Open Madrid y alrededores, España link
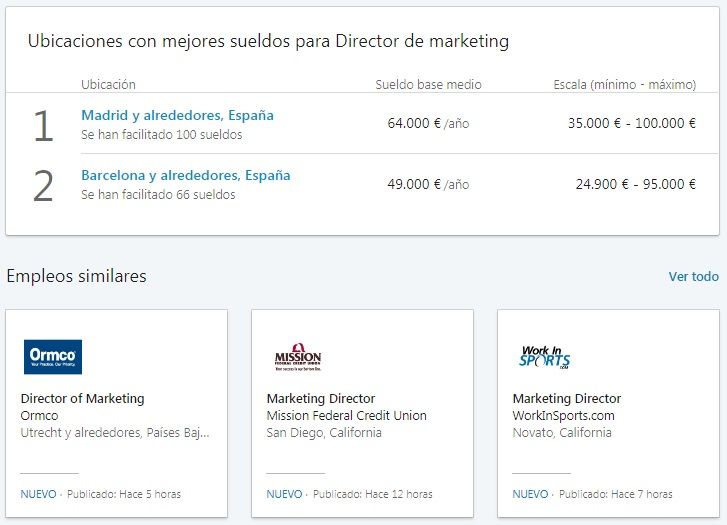Screen dimensions: 727x525 click(177, 115)
